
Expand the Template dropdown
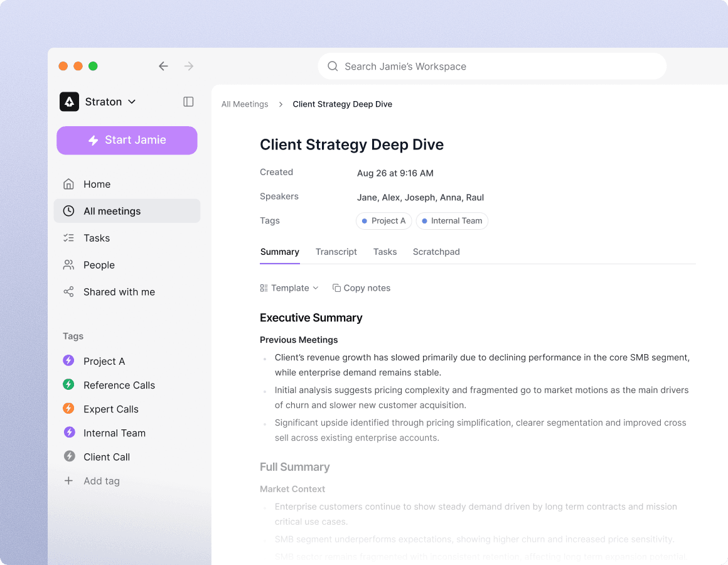pyautogui.click(x=289, y=288)
